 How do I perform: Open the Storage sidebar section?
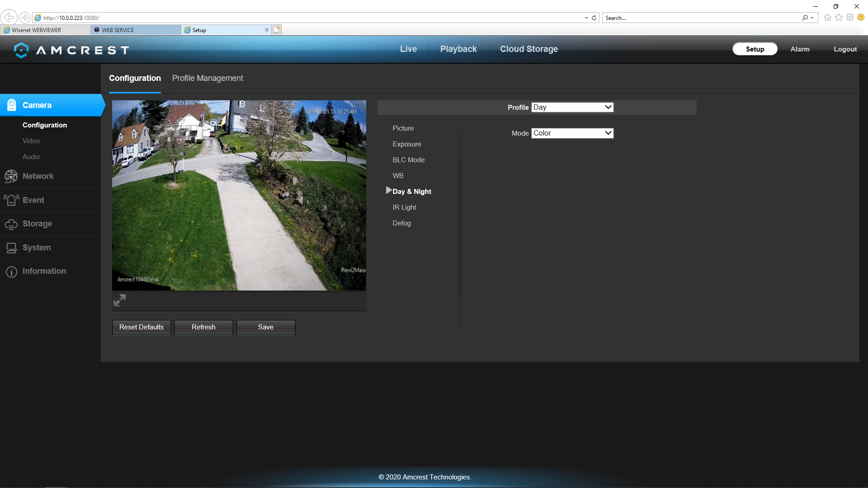50,224
